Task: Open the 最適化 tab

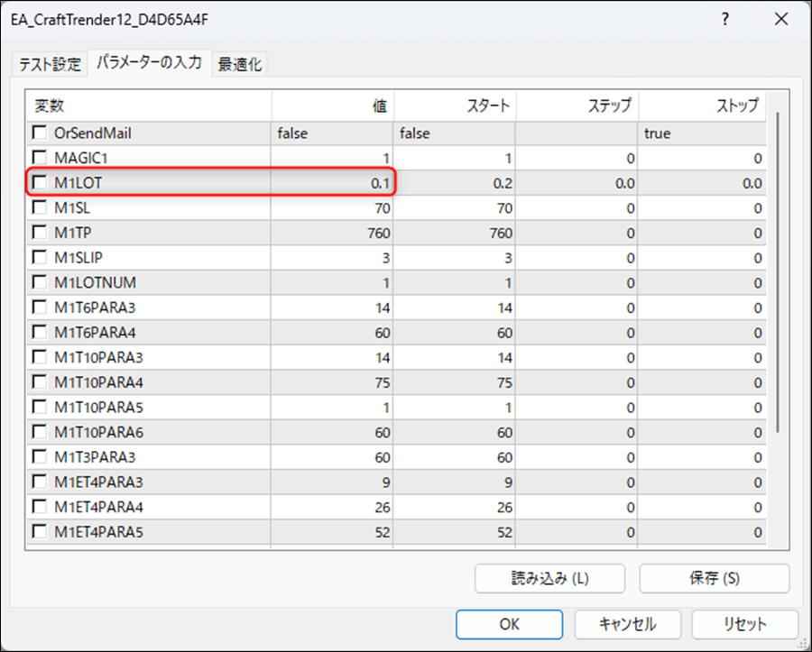Action: point(240,64)
